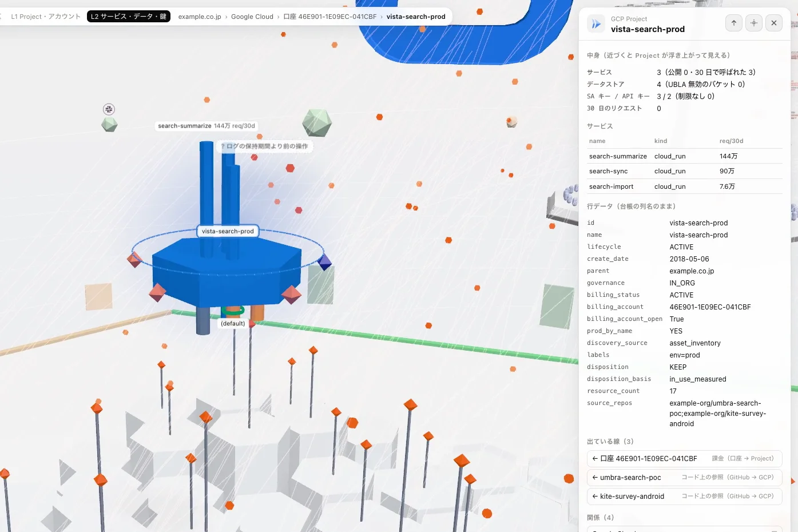Follow outgoing link to 口座 46E901-1E09EC-041CBF
The width and height of the screenshot is (798, 532).
click(x=685, y=458)
